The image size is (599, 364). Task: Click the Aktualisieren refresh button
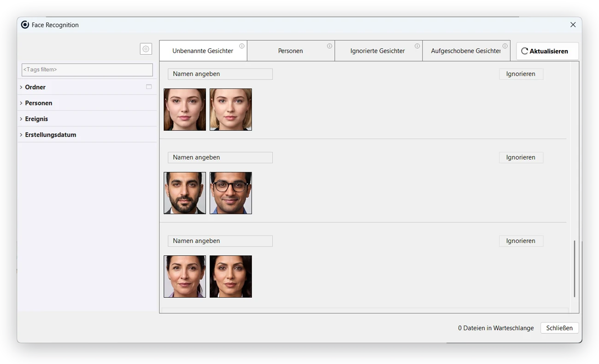(x=547, y=51)
